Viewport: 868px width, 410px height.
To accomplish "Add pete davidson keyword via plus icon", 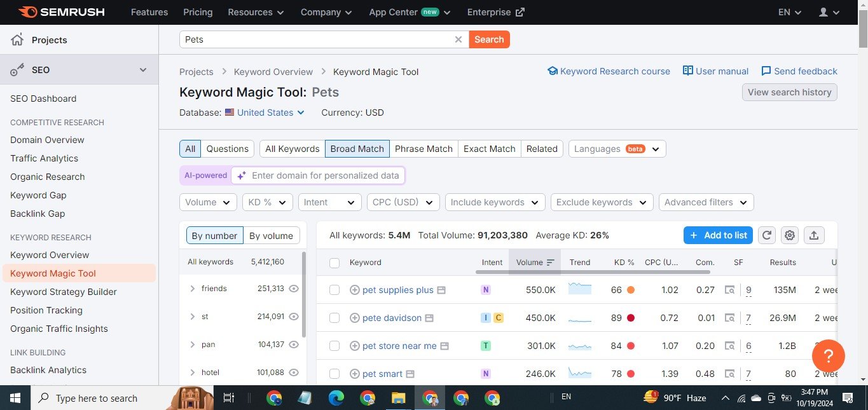I will (x=355, y=318).
